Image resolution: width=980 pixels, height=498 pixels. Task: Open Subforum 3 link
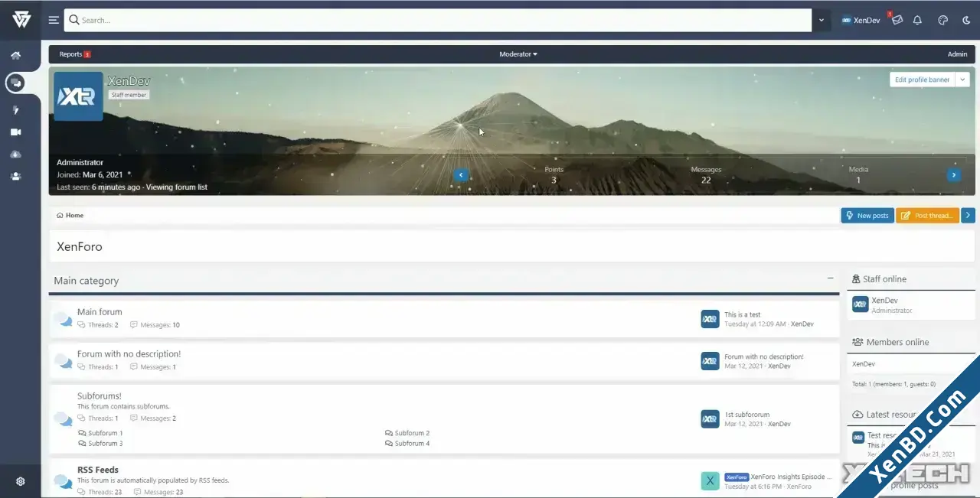pos(100,444)
